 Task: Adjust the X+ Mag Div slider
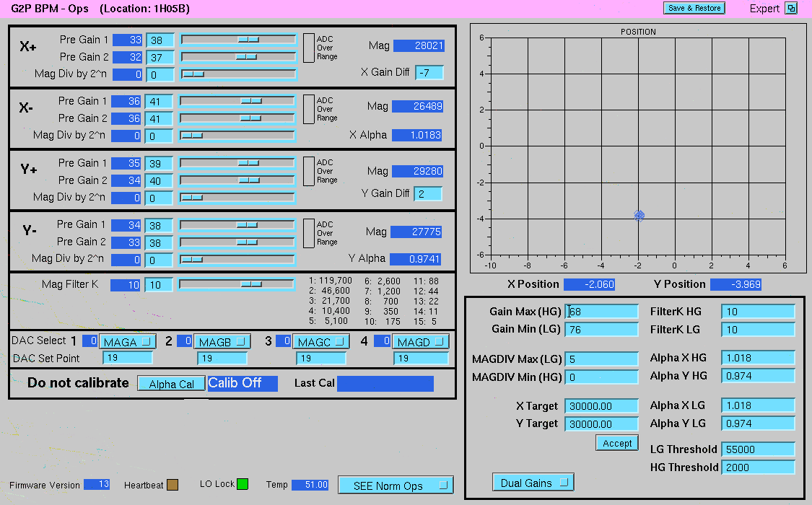(238, 74)
